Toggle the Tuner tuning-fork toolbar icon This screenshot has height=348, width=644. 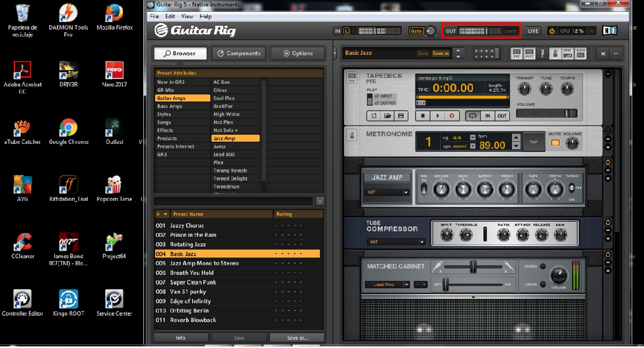click(543, 53)
